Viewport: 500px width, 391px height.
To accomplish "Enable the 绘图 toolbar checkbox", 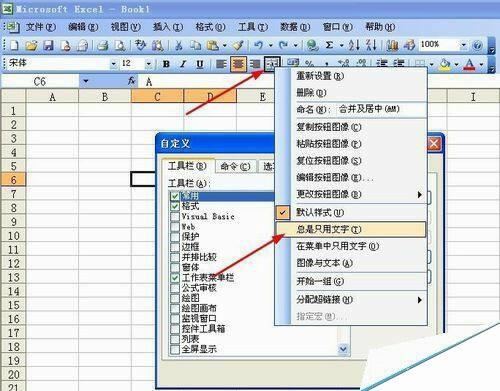I will click(x=175, y=298).
